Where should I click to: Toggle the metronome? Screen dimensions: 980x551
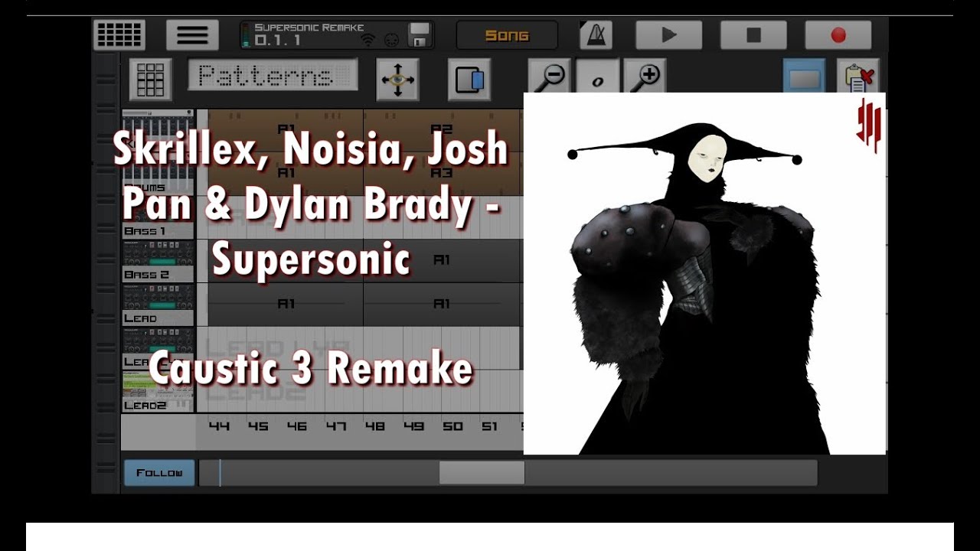tap(595, 35)
